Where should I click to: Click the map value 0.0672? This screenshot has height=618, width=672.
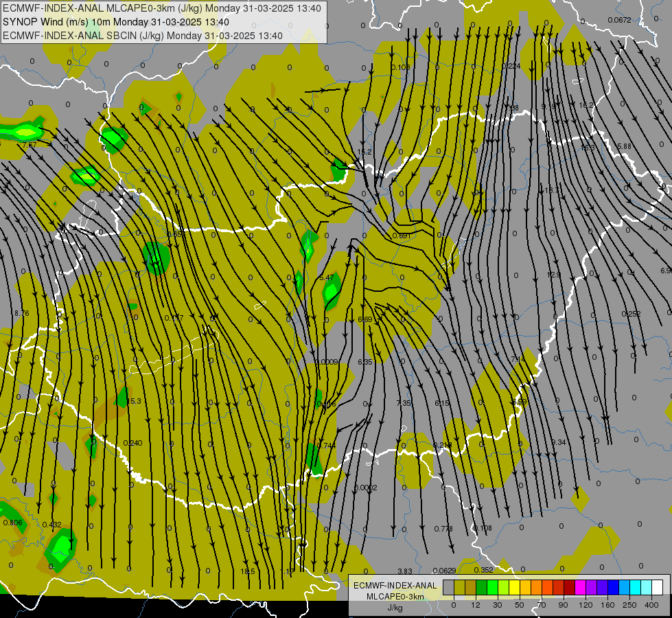[619, 20]
